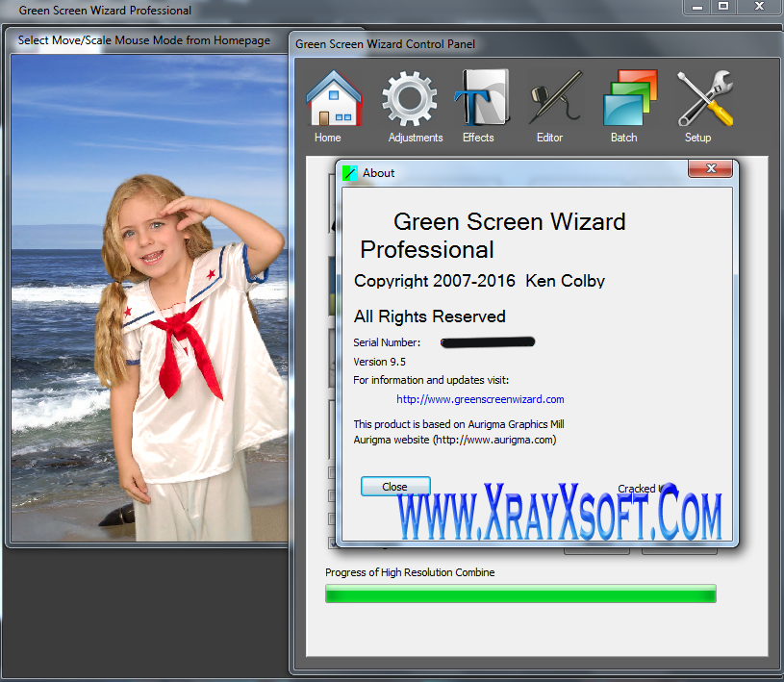Click the Aurigma website text line
Screen dimensions: 784x682
tap(454, 440)
